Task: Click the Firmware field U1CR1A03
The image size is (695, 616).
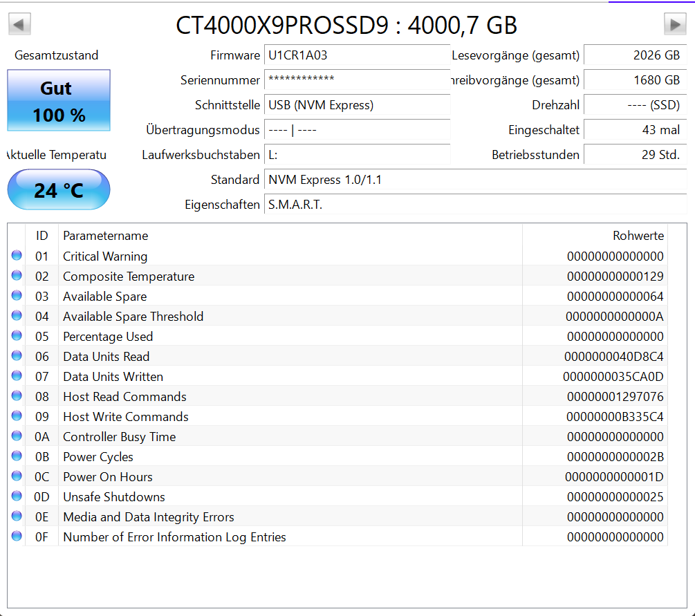Action: click(x=358, y=55)
